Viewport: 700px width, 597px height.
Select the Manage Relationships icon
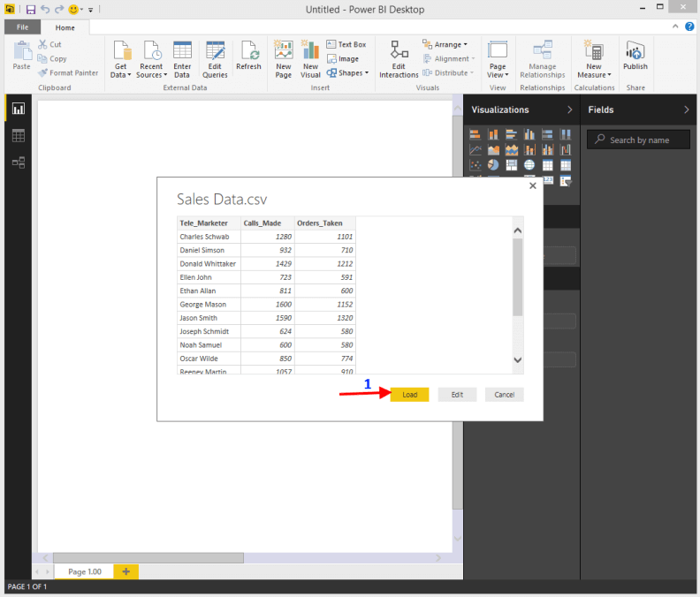(x=542, y=51)
